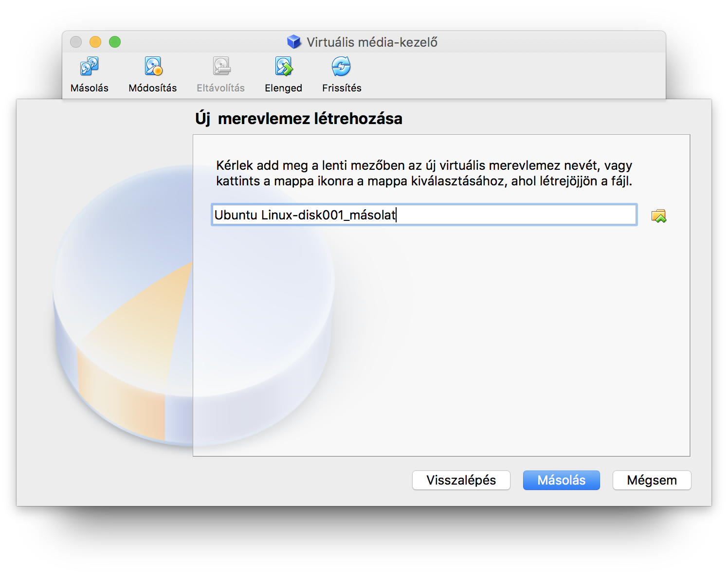The width and height of the screenshot is (728, 578).
Task: Open the folder chooser icon
Action: [659, 216]
